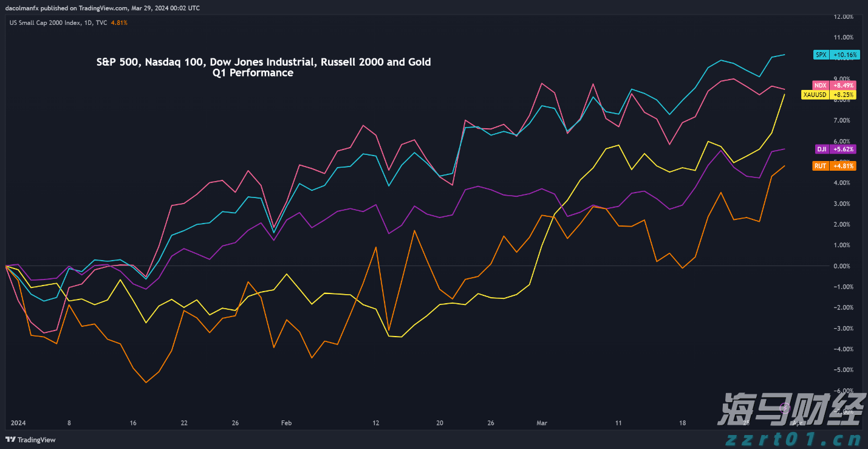The height and width of the screenshot is (449, 868).
Task: Select the NDX +8.49% price label
Action: (833, 86)
